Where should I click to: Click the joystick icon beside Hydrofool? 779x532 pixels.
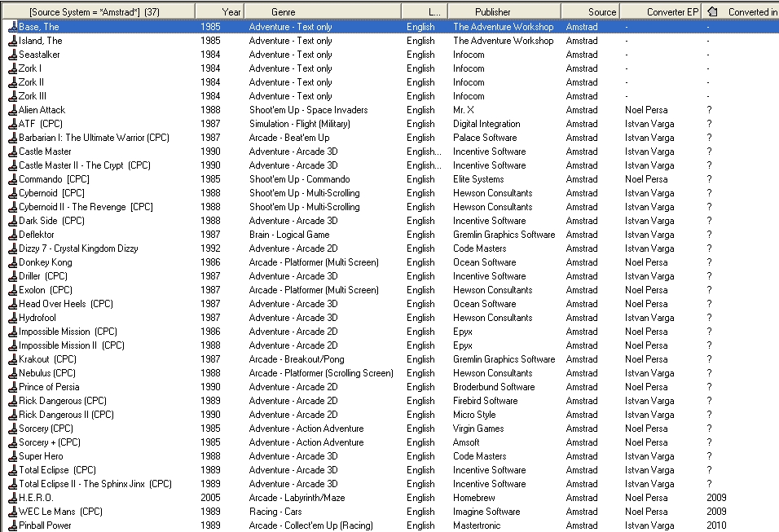click(x=13, y=318)
